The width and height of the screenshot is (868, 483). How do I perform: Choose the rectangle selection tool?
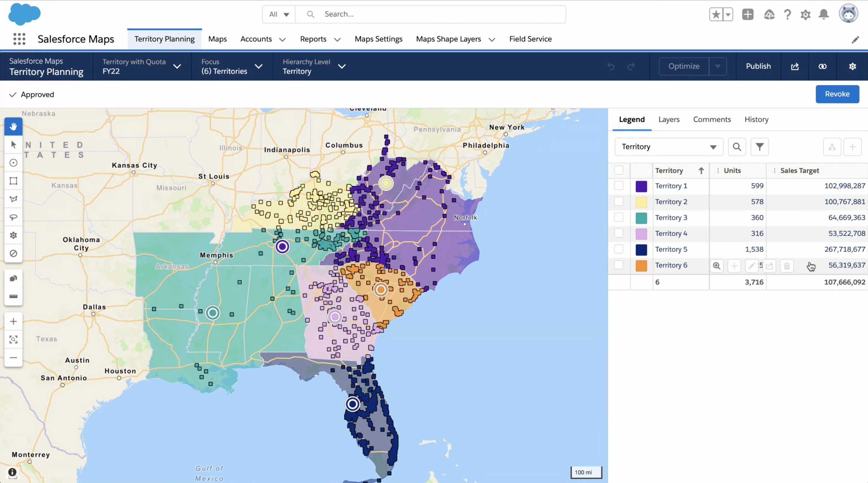pos(13,181)
